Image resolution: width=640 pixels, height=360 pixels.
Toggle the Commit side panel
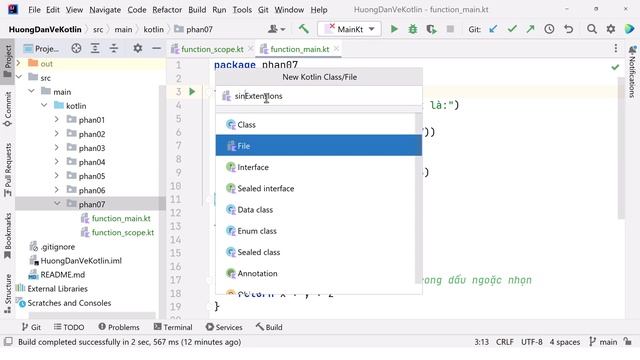click(x=7, y=109)
